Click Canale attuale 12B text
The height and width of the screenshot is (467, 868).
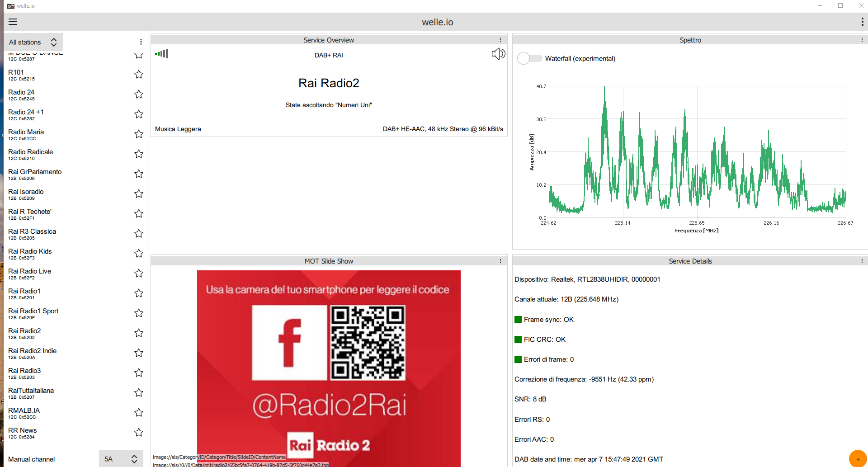(x=566, y=299)
